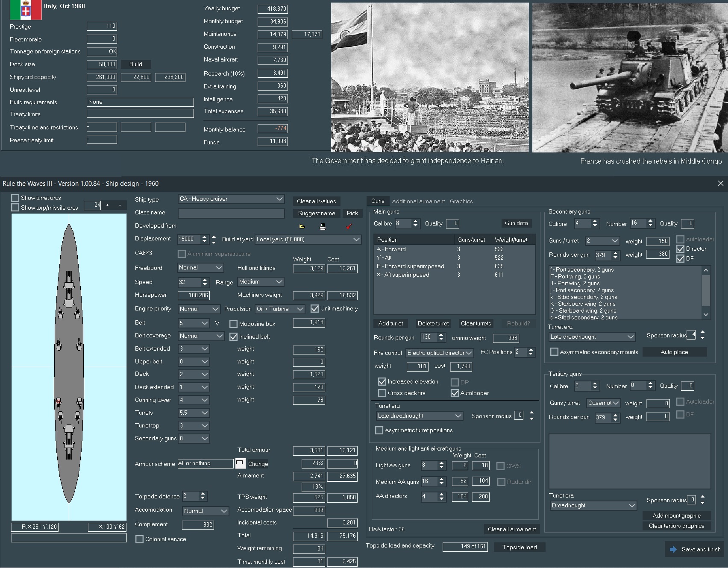
Task: Open Propulsion dropdown
Action: tap(280, 309)
